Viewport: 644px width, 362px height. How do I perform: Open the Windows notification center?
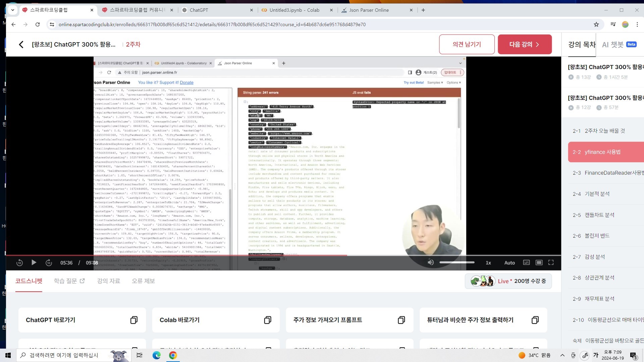click(x=634, y=356)
